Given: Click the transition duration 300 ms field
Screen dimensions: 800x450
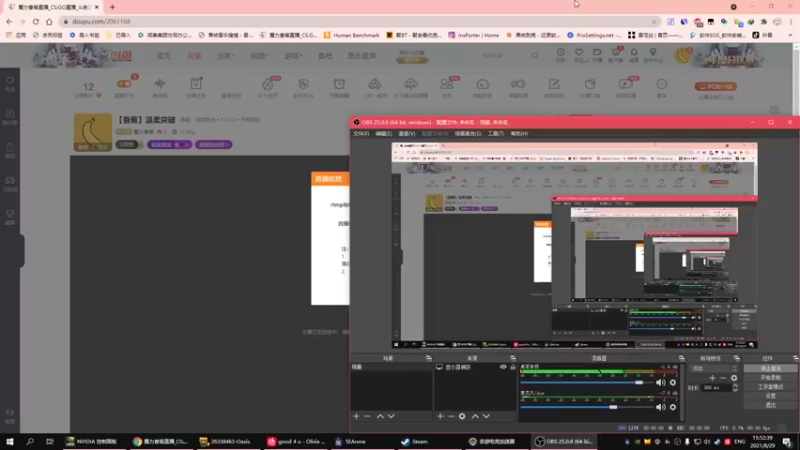Looking at the screenshot, I should [x=716, y=388].
